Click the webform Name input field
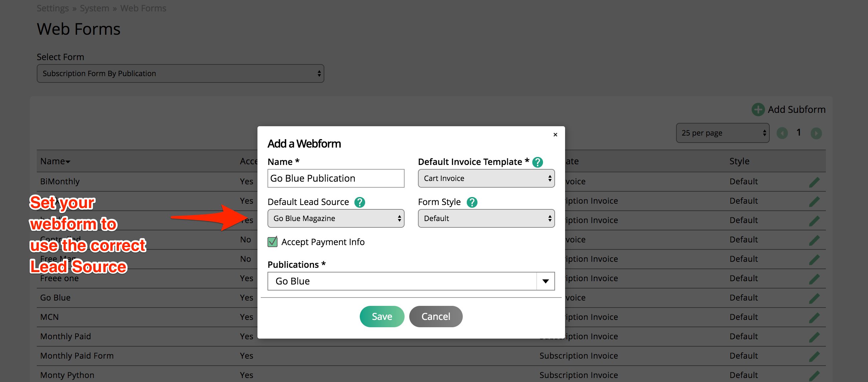The width and height of the screenshot is (868, 382). click(336, 178)
